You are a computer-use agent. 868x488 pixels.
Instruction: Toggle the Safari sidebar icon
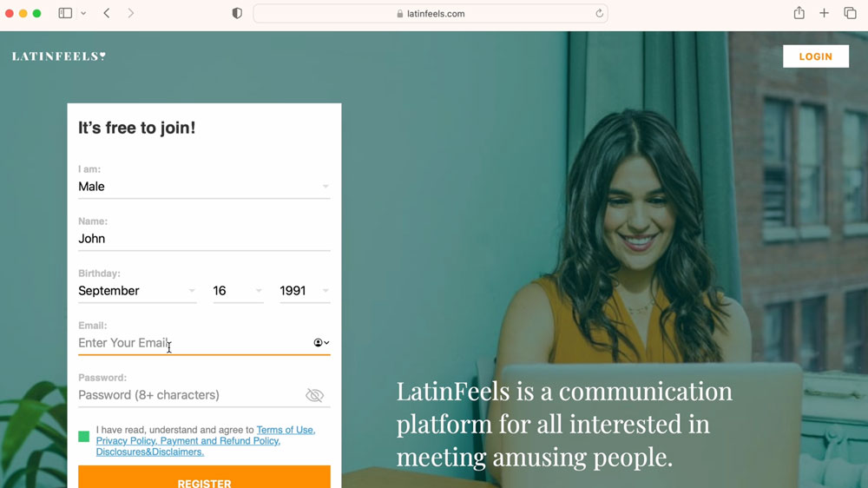65,13
